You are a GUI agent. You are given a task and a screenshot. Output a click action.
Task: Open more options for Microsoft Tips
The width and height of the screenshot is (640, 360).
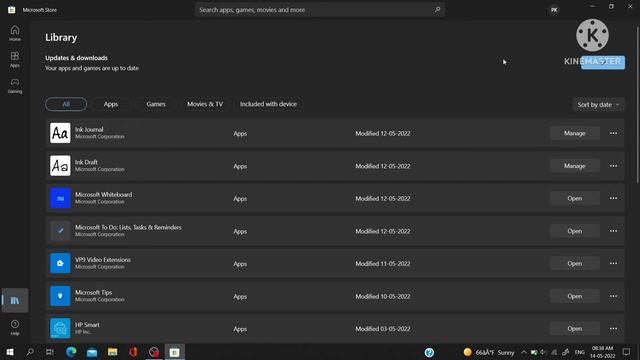pyautogui.click(x=613, y=296)
